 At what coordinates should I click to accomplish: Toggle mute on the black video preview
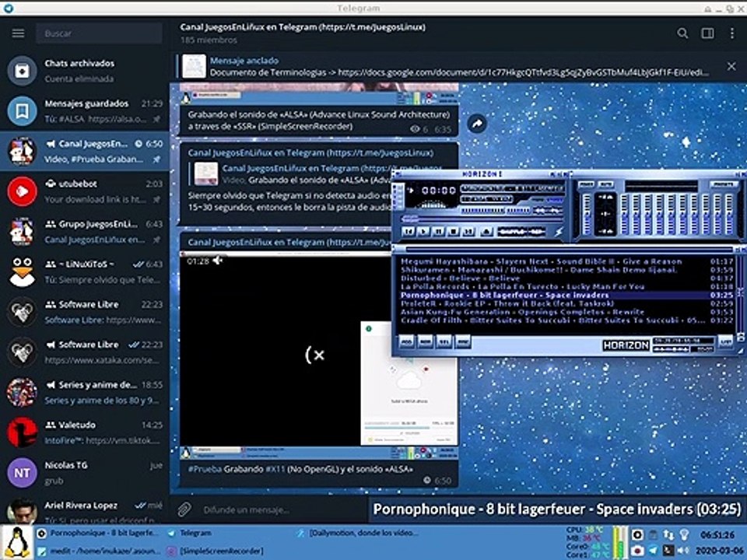point(217,261)
